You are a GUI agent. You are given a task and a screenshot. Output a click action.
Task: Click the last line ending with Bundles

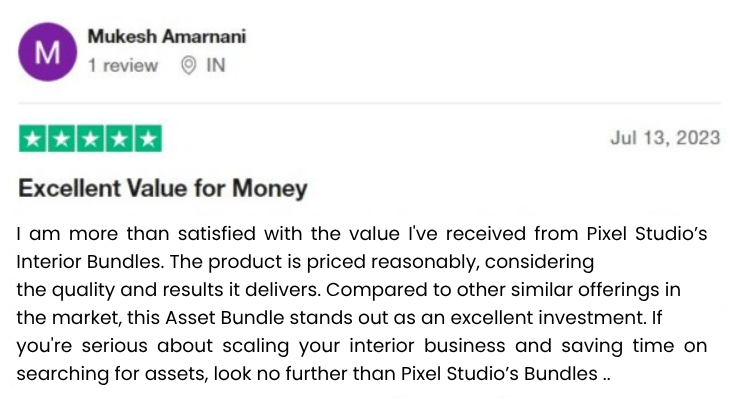314,374
